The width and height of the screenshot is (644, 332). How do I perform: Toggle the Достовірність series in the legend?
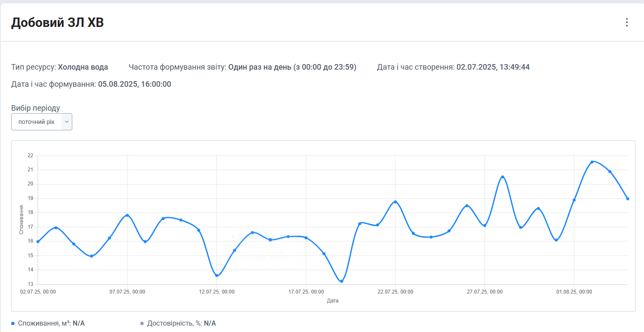(x=178, y=323)
